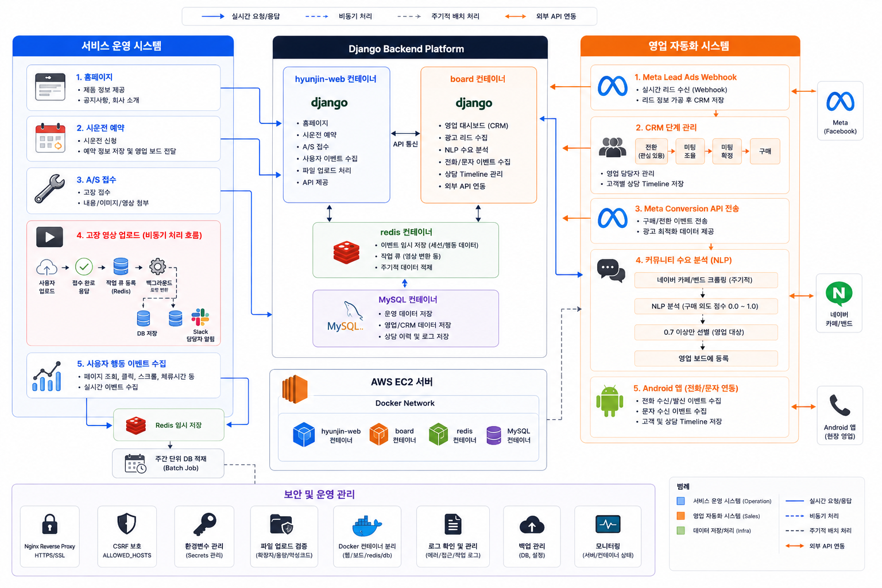Click the django logo in board 컨테이너
This screenshot has width=882, height=588.
coord(474,103)
